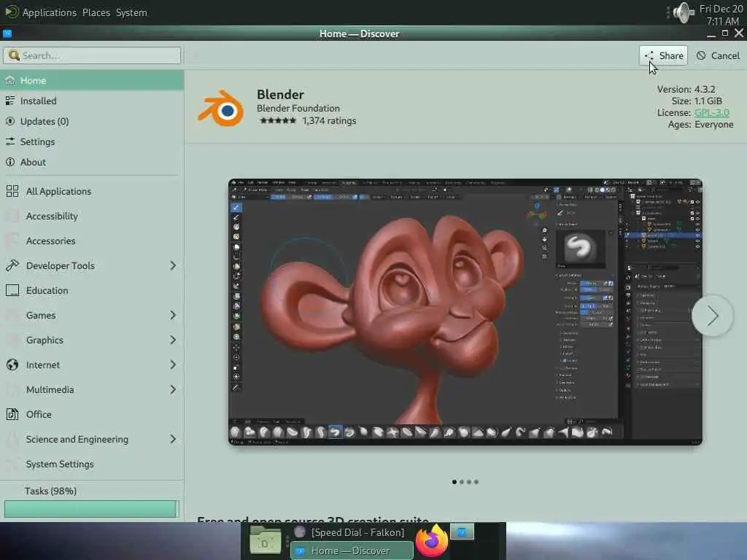Image resolution: width=747 pixels, height=560 pixels.
Task: Click the Falkon browser taskbar icon
Action: point(300,532)
